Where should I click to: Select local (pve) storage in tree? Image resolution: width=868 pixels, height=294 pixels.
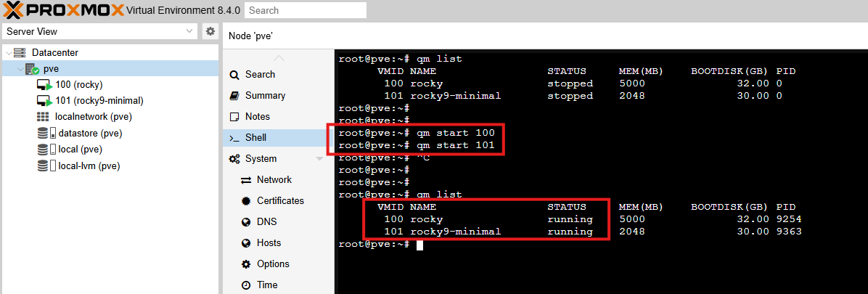[79, 150]
